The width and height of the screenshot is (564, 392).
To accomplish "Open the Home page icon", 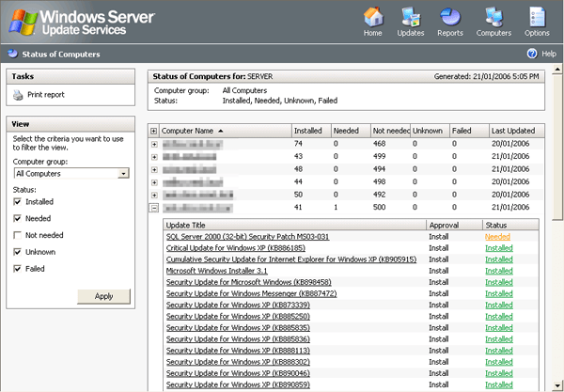I will [x=372, y=17].
